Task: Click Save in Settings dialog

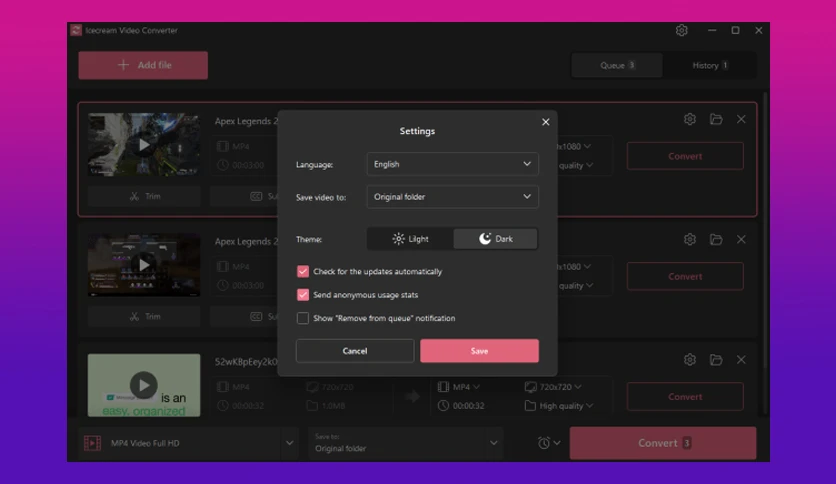Action: [479, 351]
